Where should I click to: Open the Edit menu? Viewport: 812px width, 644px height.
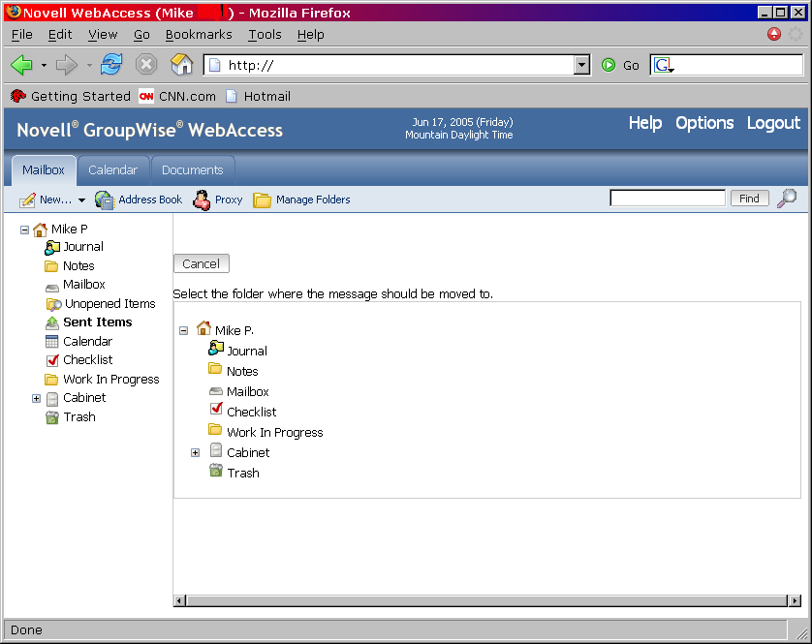59,35
